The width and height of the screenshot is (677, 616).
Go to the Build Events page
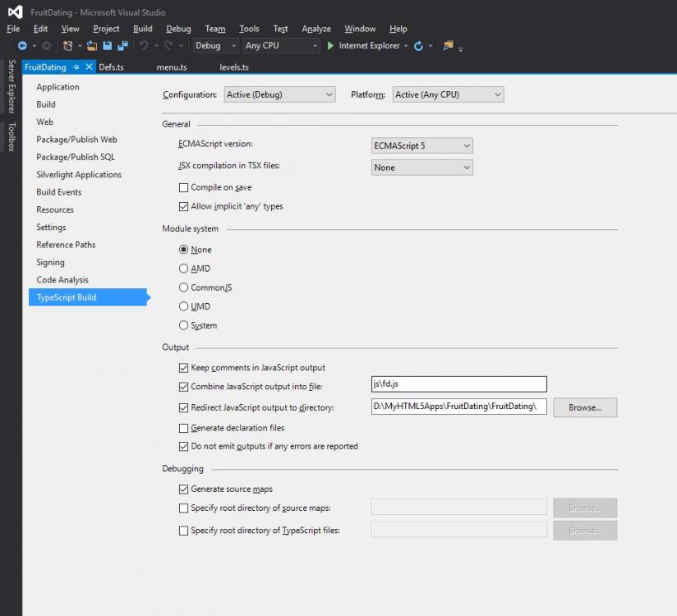[x=58, y=192]
